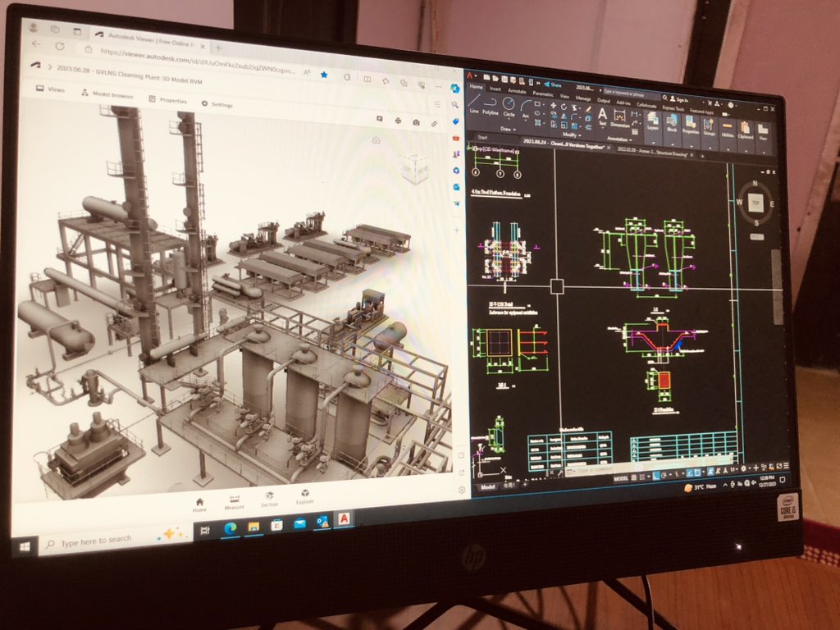The image size is (840, 630).
Task: Select the Line tool in AutoCAD
Action: pyautogui.click(x=473, y=103)
